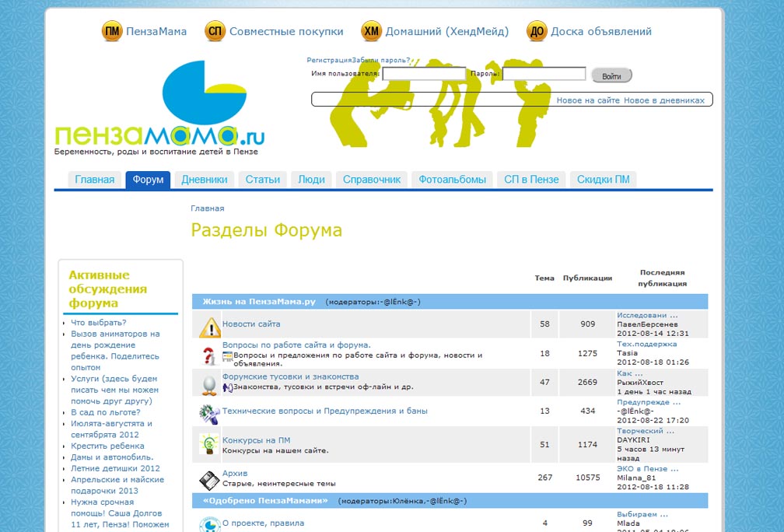Focus the Пароль input field
Viewport: 784px width, 532px height.
544,74
